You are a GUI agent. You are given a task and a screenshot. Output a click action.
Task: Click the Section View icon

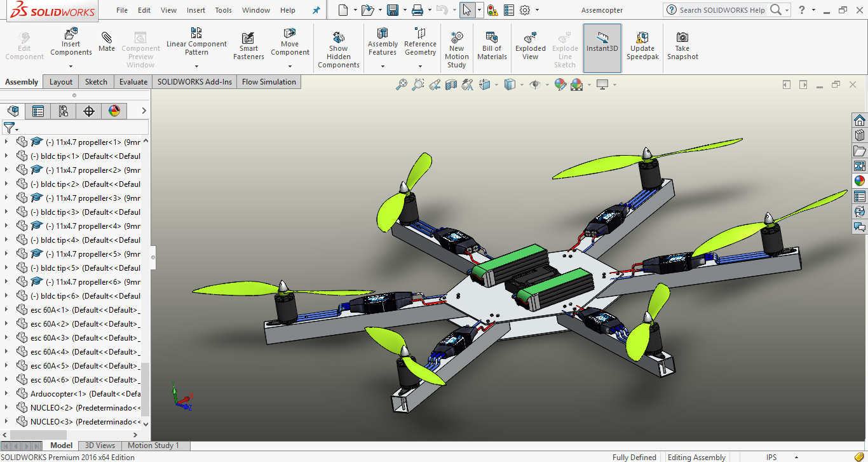coord(451,85)
